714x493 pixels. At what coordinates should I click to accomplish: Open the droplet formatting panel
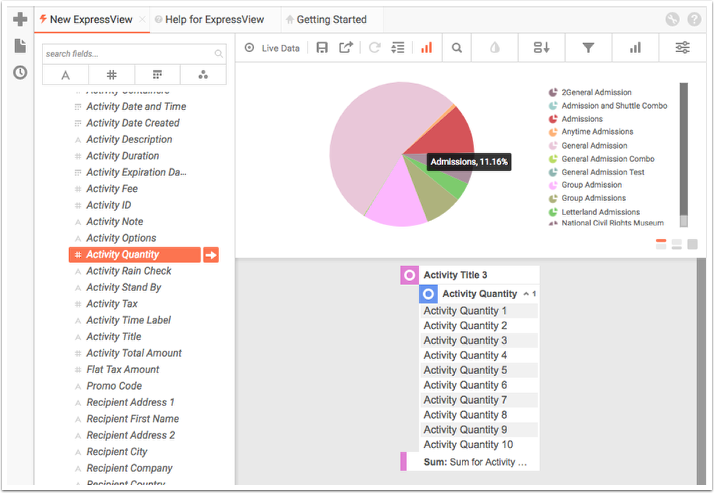pos(495,47)
